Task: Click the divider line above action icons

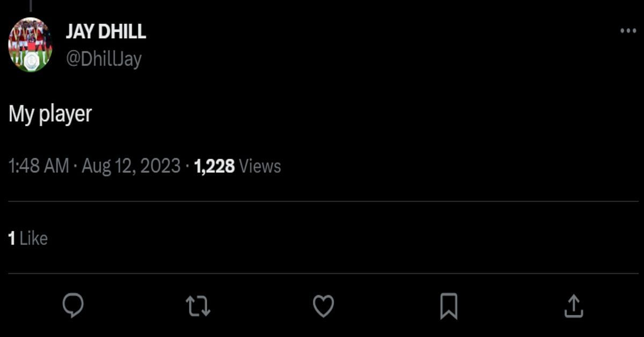Action: 322,274
